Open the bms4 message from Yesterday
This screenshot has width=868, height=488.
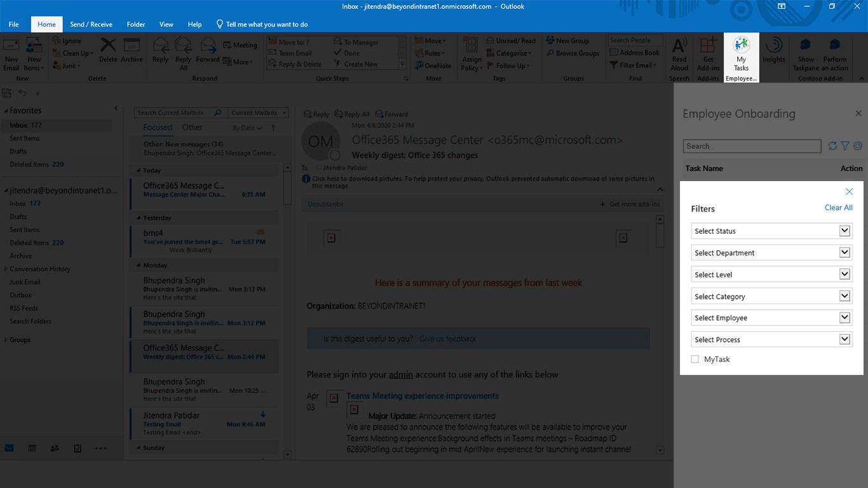204,241
